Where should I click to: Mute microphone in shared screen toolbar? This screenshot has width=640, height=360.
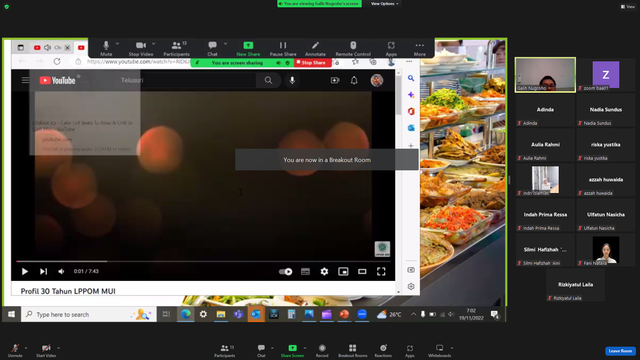[106, 48]
